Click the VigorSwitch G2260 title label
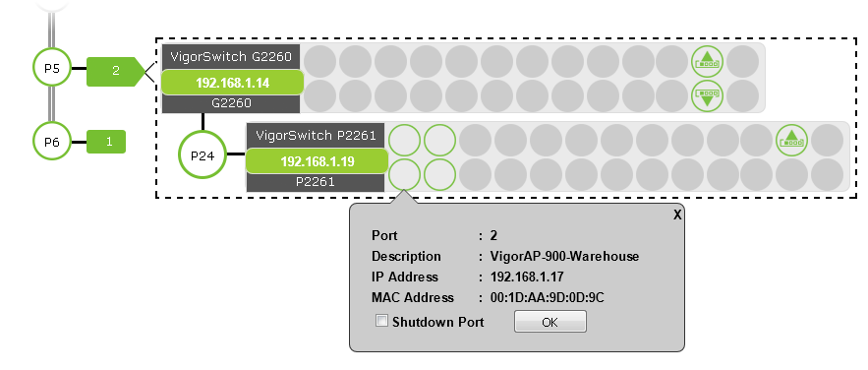The height and width of the screenshot is (370, 868). (231, 56)
